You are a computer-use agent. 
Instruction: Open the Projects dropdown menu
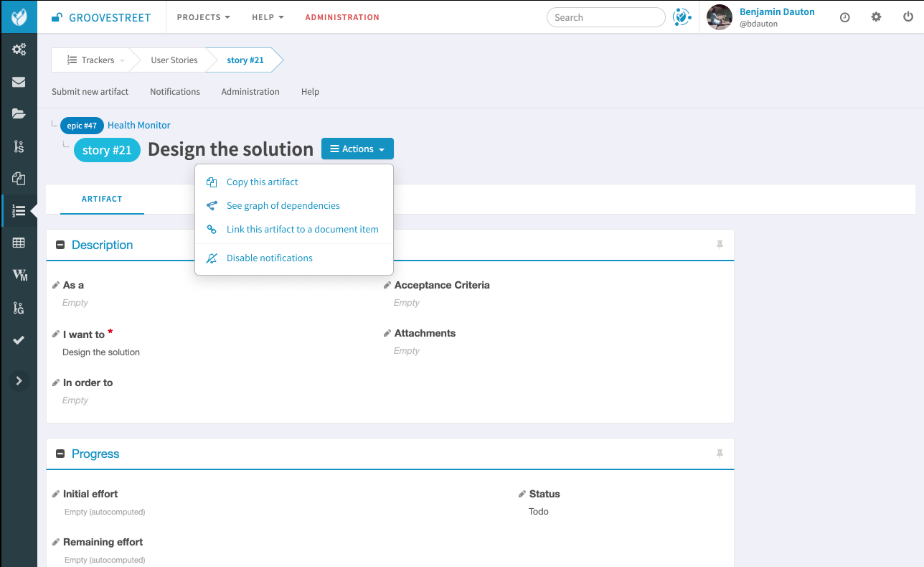pos(203,17)
